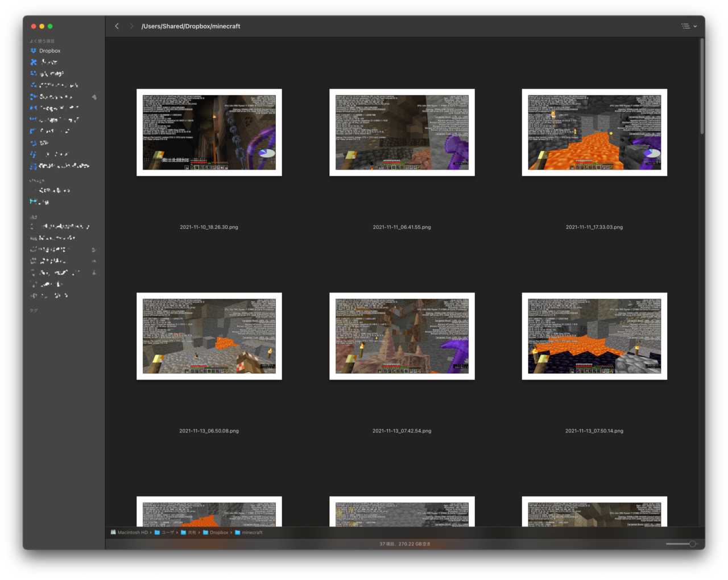The image size is (728, 580).
Task: Click file name 2021-11-13_07.50.14.png
Action: tap(594, 431)
